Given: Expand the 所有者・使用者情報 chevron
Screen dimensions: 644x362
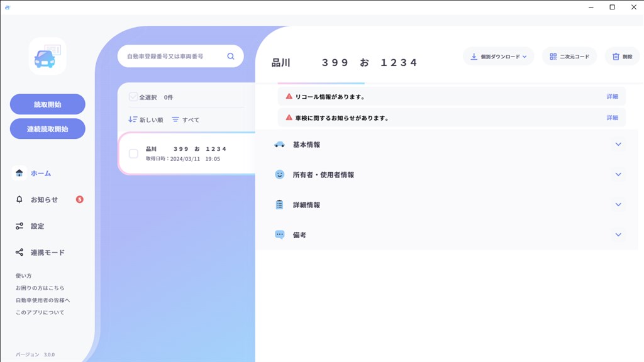Looking at the screenshot, I should [x=618, y=175].
